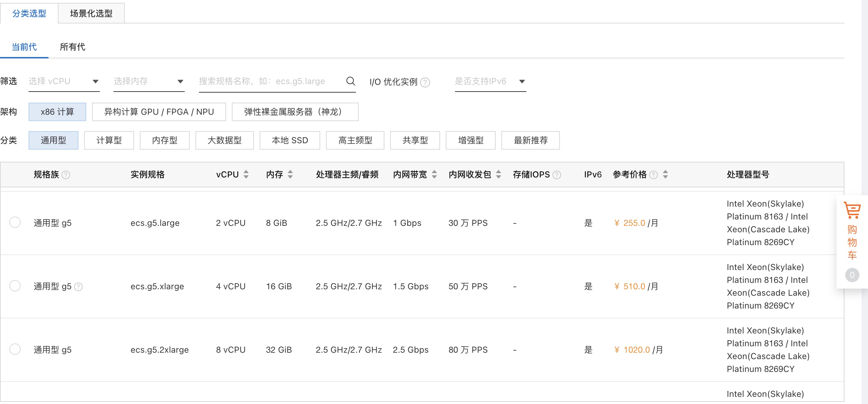Click 购物车 label on floating panel
Screen dimensions: 868x404
tap(852, 242)
